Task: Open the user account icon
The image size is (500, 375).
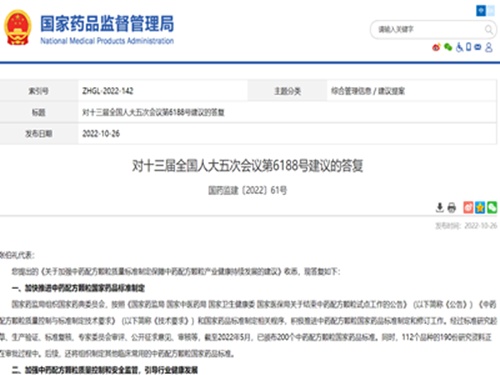Action: click(x=489, y=47)
